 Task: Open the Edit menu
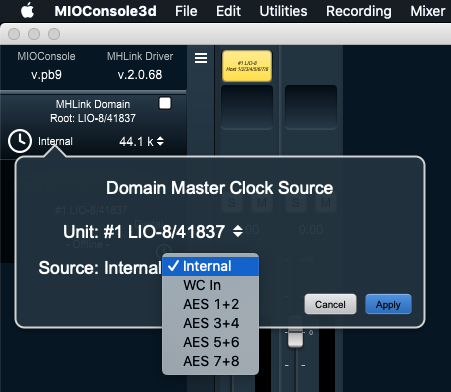tap(228, 11)
